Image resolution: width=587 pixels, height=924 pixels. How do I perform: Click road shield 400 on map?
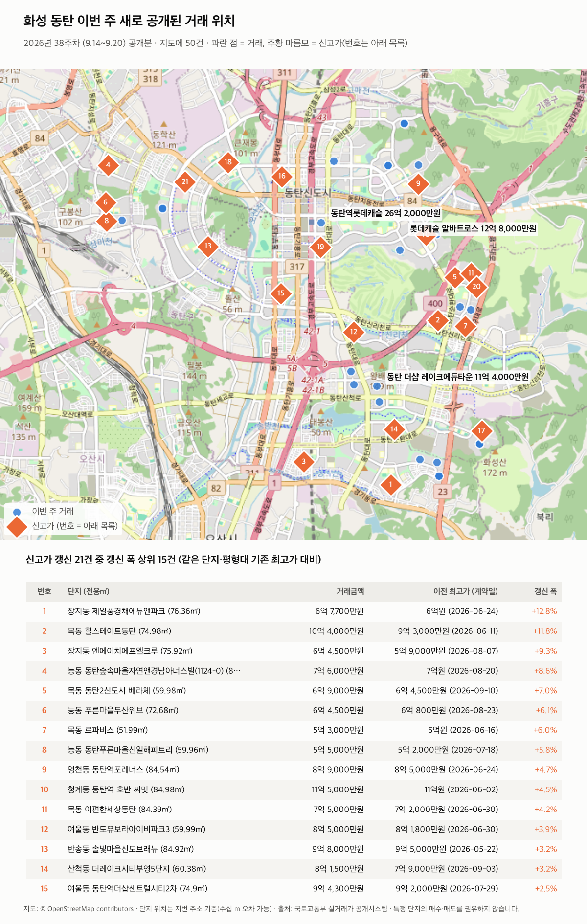pos(435,303)
